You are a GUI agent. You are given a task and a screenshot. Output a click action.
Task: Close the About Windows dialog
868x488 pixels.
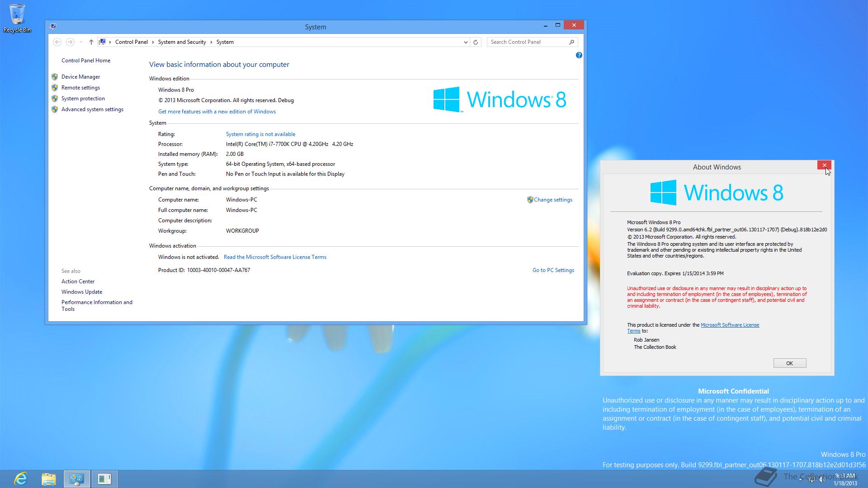(x=824, y=165)
